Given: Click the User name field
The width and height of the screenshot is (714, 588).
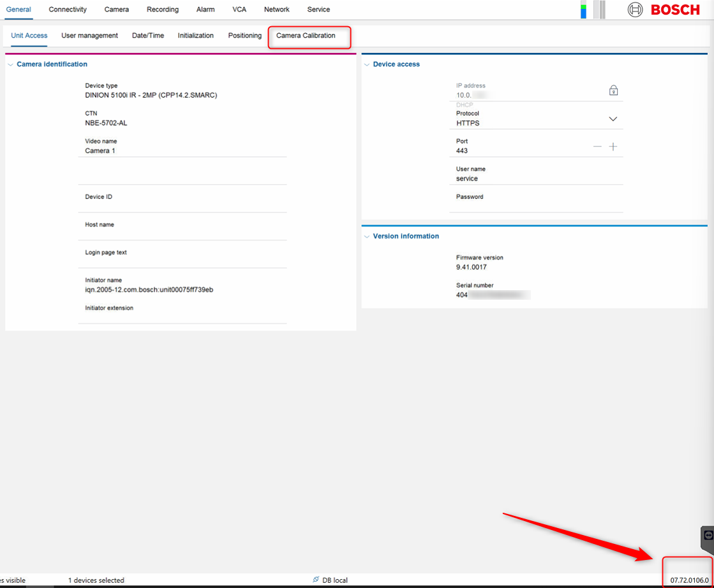Looking at the screenshot, I should click(536, 179).
